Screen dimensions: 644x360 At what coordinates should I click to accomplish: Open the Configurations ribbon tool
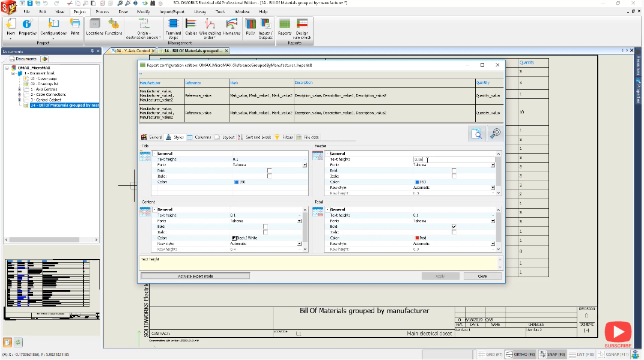pos(53,28)
